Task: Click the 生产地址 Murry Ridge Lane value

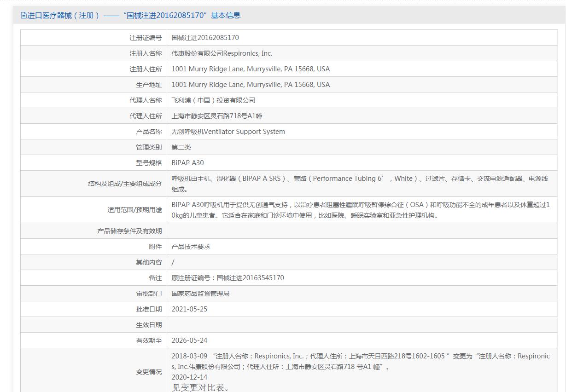Action: (251, 85)
